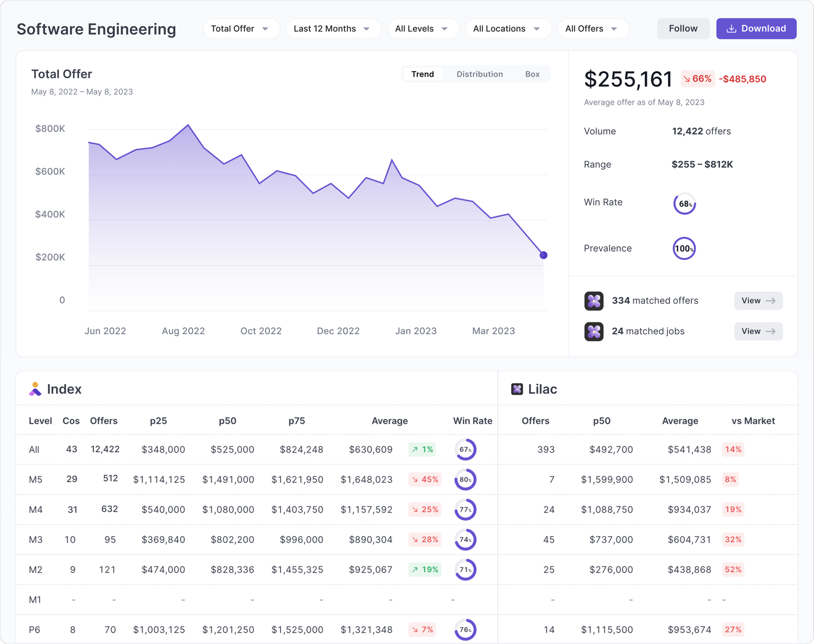Click the 68% Win Rate circular gauge
814x644 pixels.
(684, 203)
